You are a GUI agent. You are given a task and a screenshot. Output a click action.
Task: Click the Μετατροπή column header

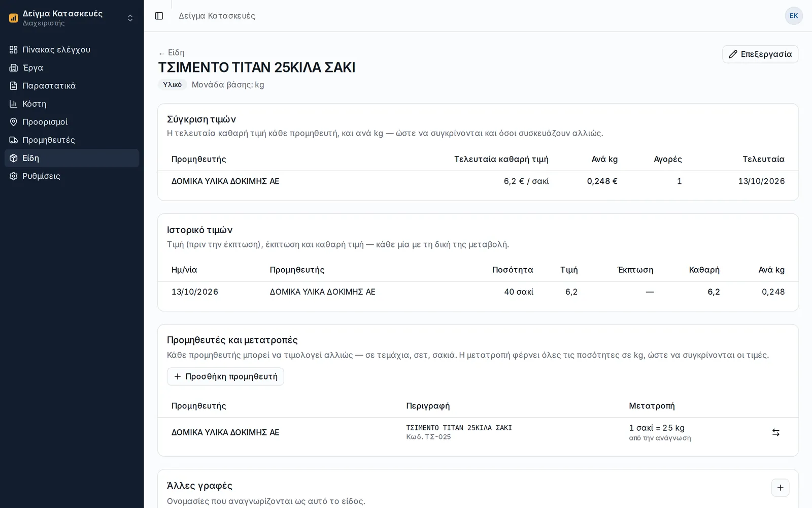(652, 406)
